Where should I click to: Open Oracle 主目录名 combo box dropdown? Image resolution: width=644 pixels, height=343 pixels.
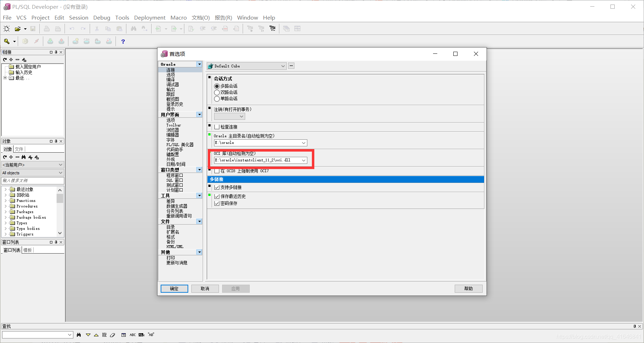pos(304,143)
